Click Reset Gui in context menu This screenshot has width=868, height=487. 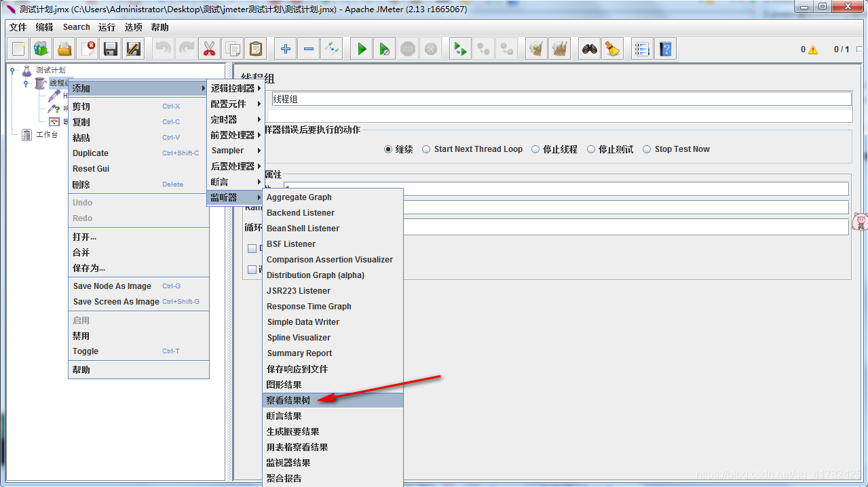point(139,169)
